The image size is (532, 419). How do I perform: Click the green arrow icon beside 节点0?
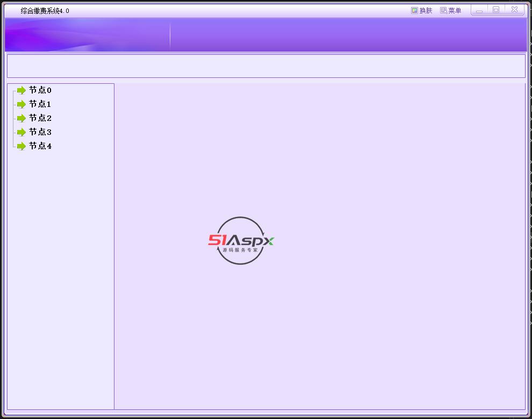point(21,90)
